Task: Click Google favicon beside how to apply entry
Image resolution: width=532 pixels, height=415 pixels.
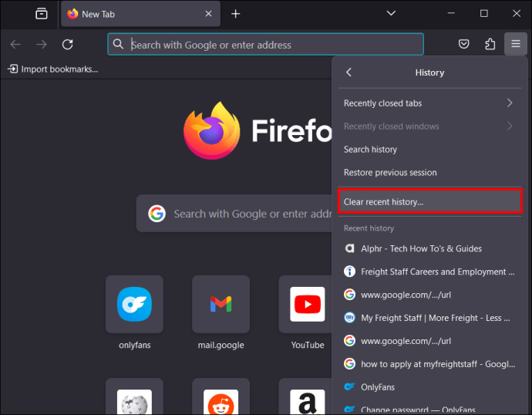Action: (x=349, y=364)
